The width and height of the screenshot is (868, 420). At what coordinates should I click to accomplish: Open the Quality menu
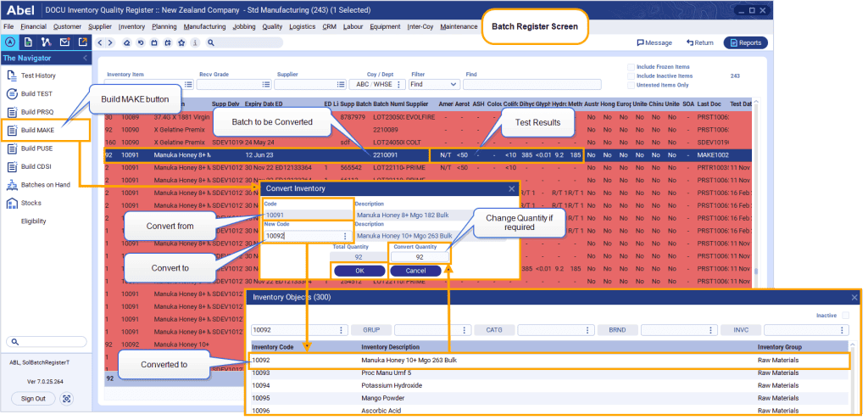coord(272,26)
